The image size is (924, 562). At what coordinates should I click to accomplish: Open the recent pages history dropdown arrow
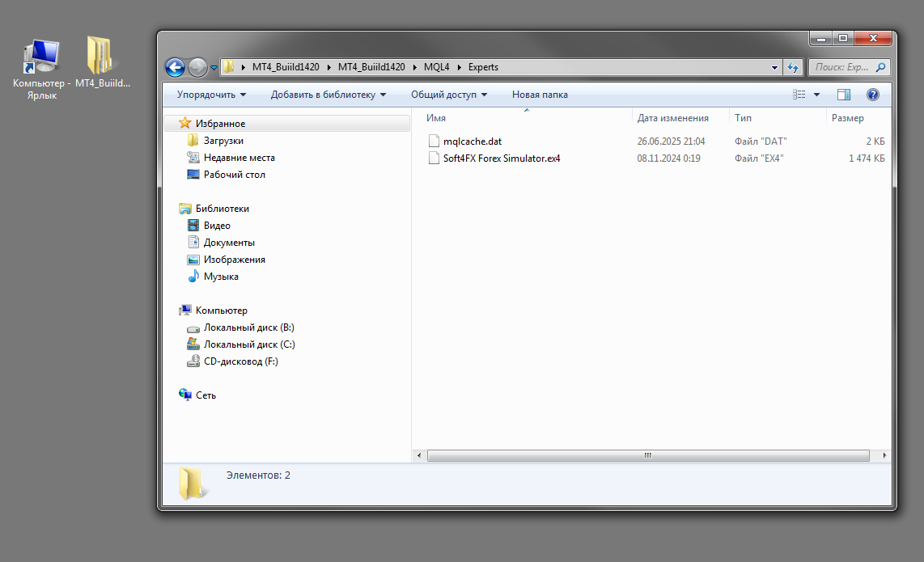point(214,68)
